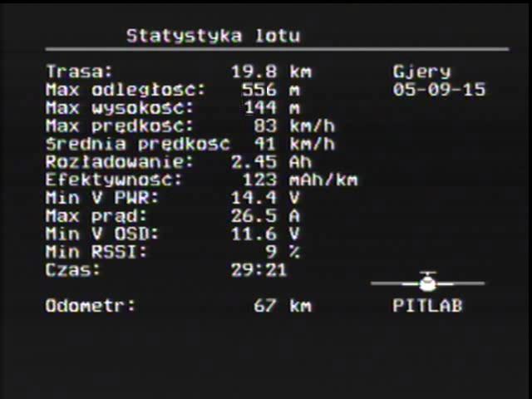Click the PITLAB logo text
Image resolution: width=532 pixels, height=399 pixels.
coord(427,305)
